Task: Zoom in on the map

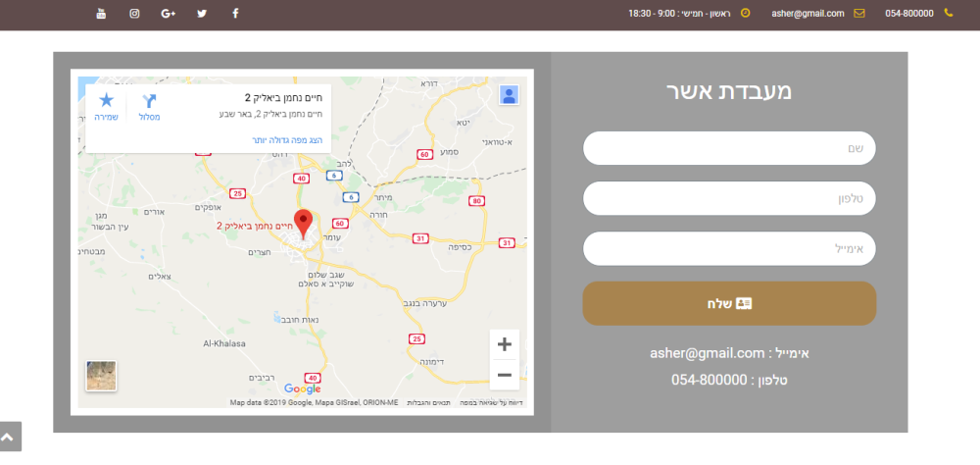Action: [x=505, y=344]
